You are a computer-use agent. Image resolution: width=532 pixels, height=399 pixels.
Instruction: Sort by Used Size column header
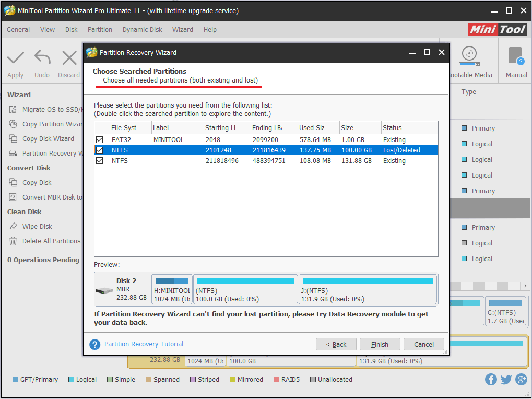(x=318, y=127)
